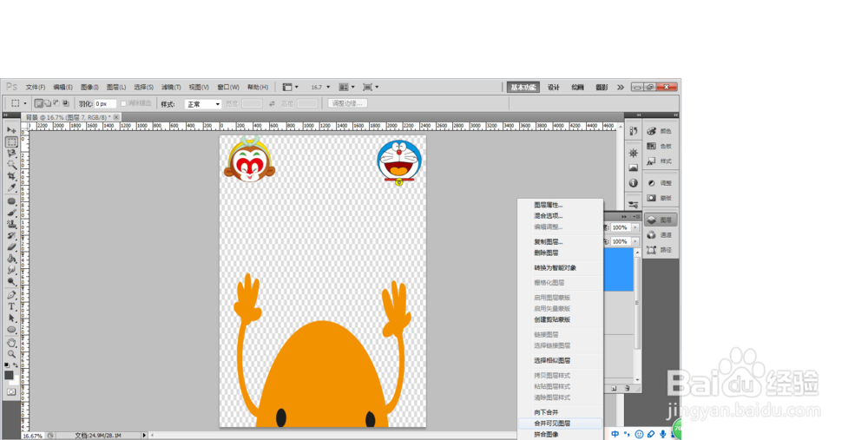The height and width of the screenshot is (440, 868).
Task: Close the 背景 document tab
Action: coord(116,117)
